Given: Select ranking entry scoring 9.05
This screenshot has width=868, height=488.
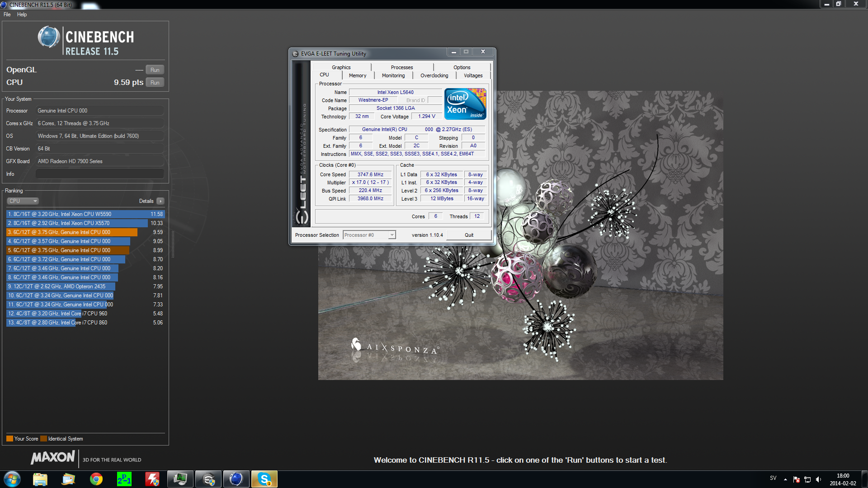Looking at the screenshot, I should coord(85,241).
